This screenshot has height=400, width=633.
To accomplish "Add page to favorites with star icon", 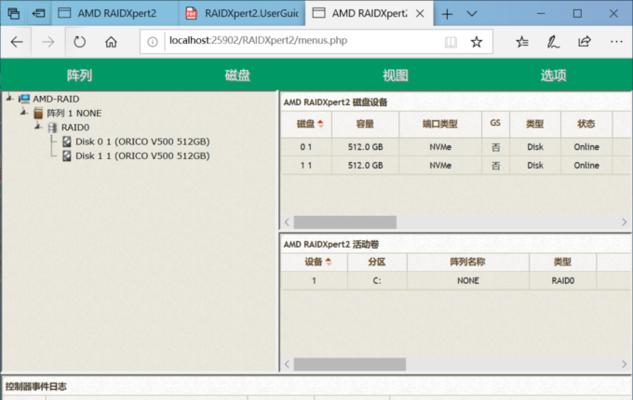I will coord(476,42).
